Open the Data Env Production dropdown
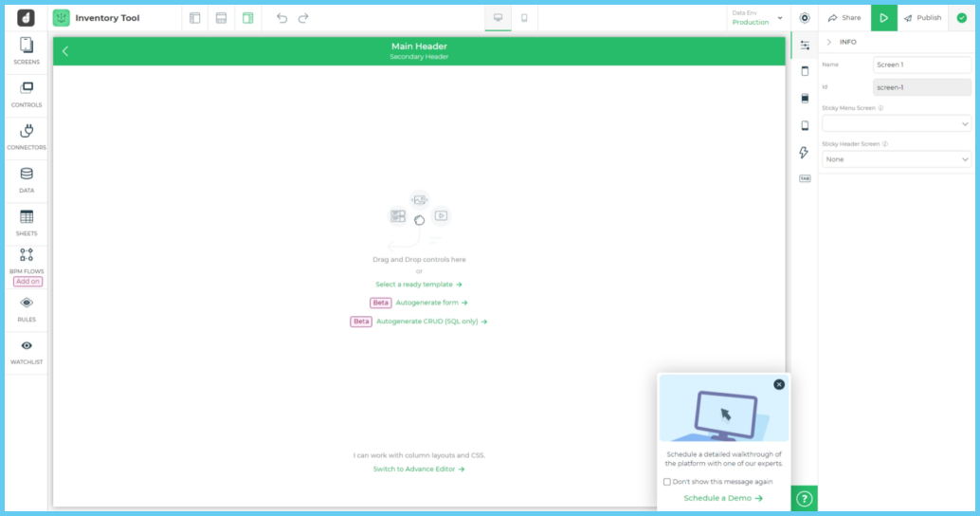 (x=758, y=18)
